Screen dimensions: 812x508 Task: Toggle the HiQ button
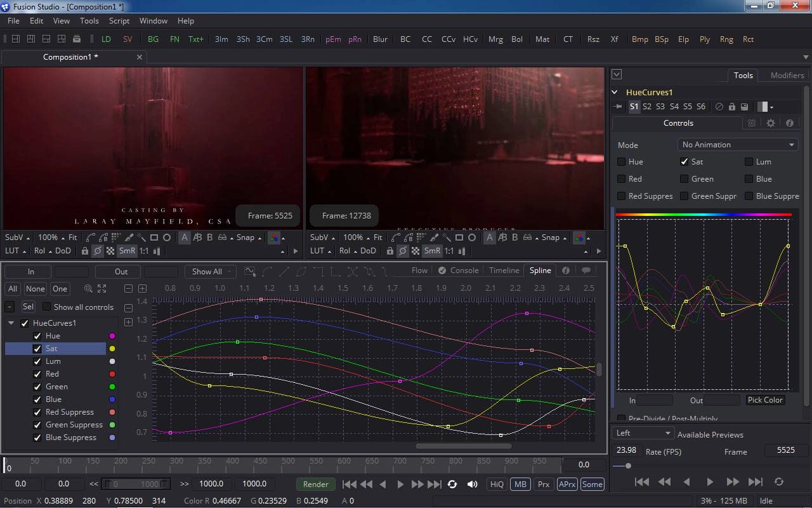click(x=497, y=484)
